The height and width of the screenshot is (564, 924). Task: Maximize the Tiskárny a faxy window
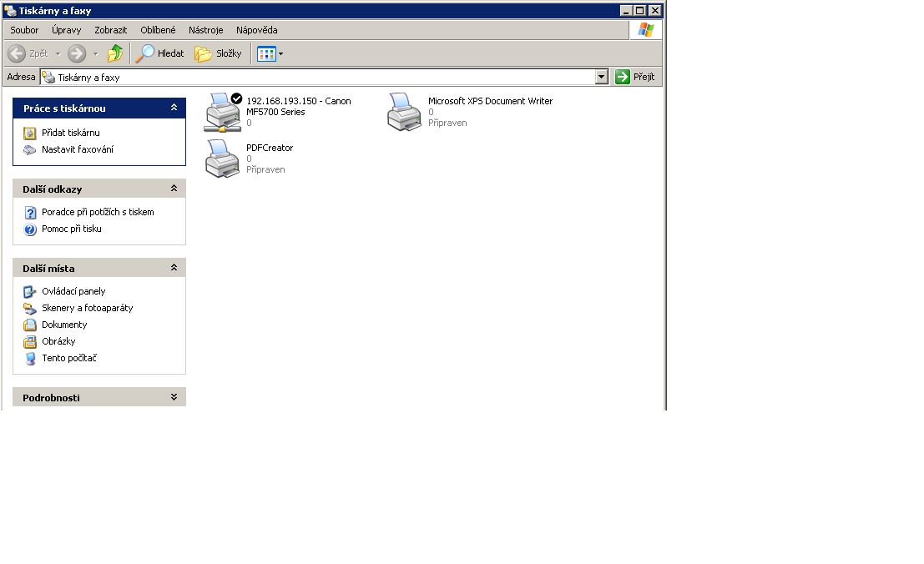pos(639,11)
